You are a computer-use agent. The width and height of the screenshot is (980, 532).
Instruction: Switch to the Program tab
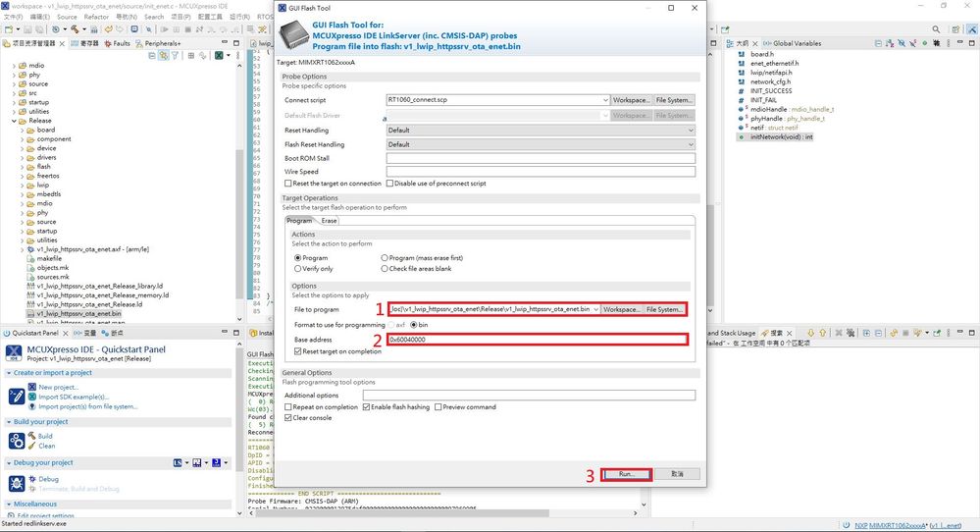click(x=299, y=221)
